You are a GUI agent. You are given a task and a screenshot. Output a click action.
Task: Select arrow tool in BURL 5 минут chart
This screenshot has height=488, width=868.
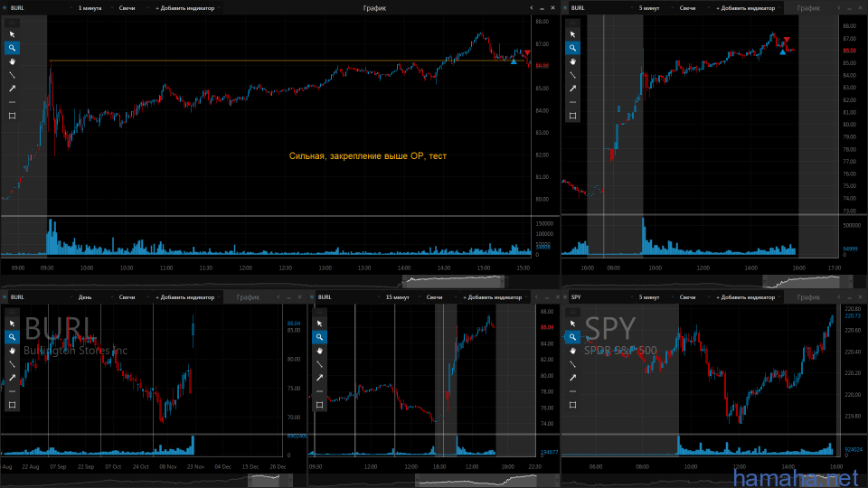tap(573, 89)
